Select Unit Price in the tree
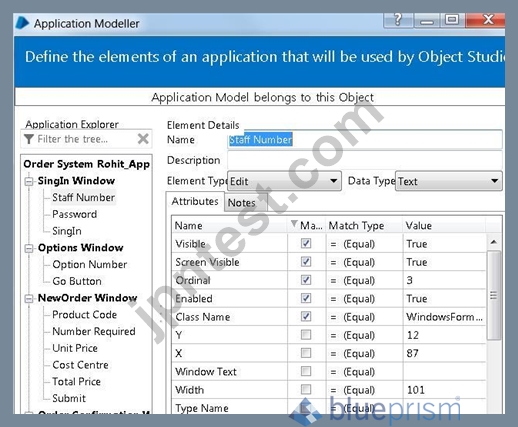 click(75, 348)
